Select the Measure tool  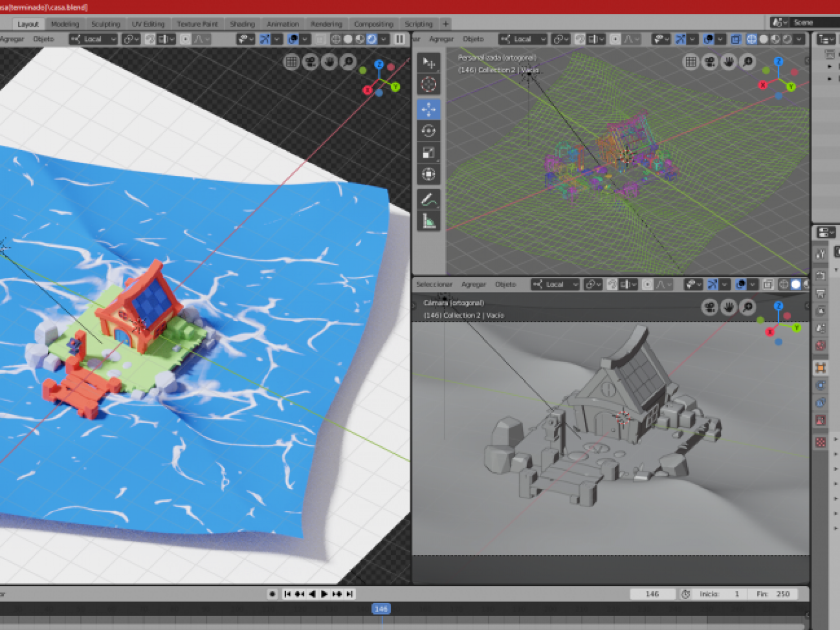[428, 221]
